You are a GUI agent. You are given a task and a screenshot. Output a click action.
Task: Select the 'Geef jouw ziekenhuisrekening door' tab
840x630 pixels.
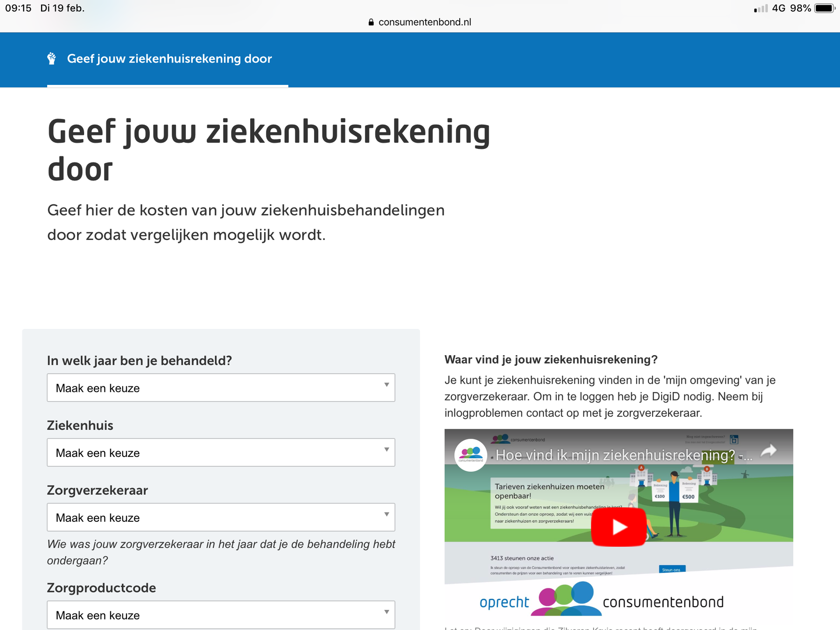pyautogui.click(x=168, y=59)
